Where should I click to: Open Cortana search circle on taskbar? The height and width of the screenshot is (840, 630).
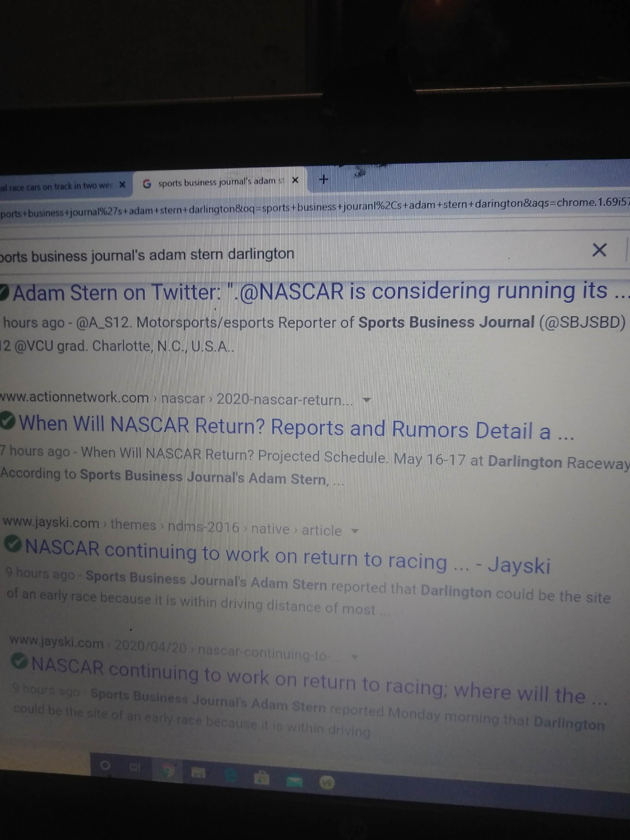[x=105, y=765]
